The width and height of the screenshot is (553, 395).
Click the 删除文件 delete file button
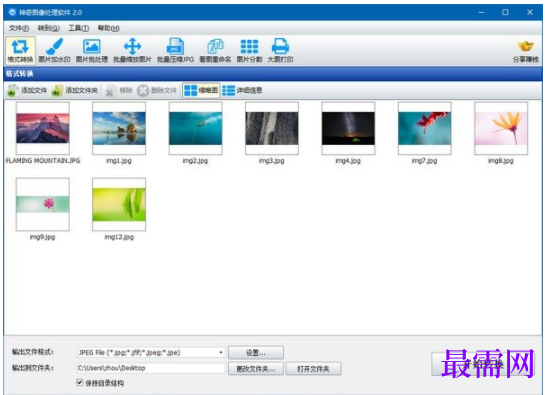[x=157, y=91]
